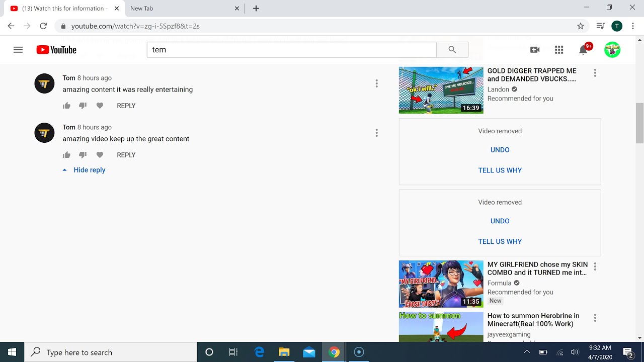This screenshot has height=362, width=644.
Task: Open 'MY GIRLFRIEND chose my SKIN' title
Action: tap(537, 268)
